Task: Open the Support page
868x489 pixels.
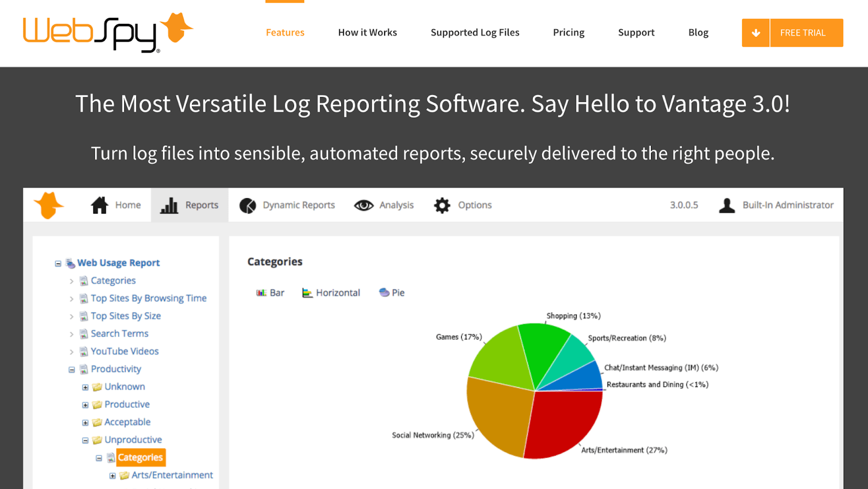Action: pyautogui.click(x=636, y=33)
